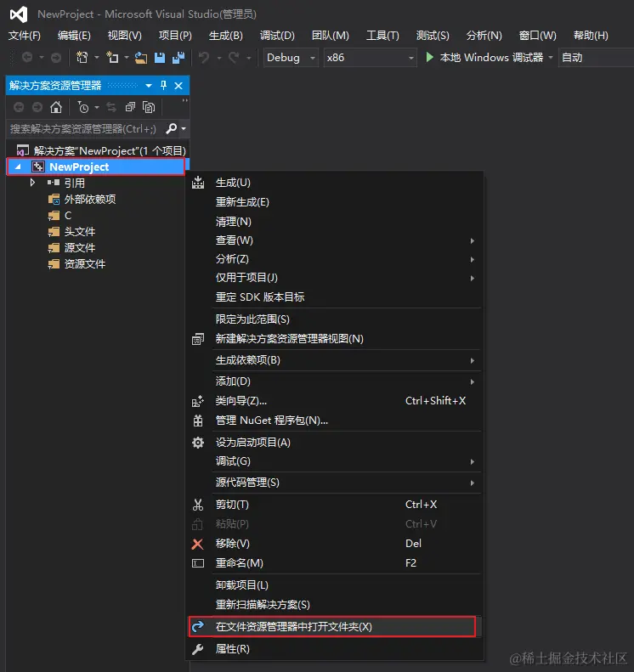Close the Solution Explorer panel
634x672 pixels.
coord(178,86)
